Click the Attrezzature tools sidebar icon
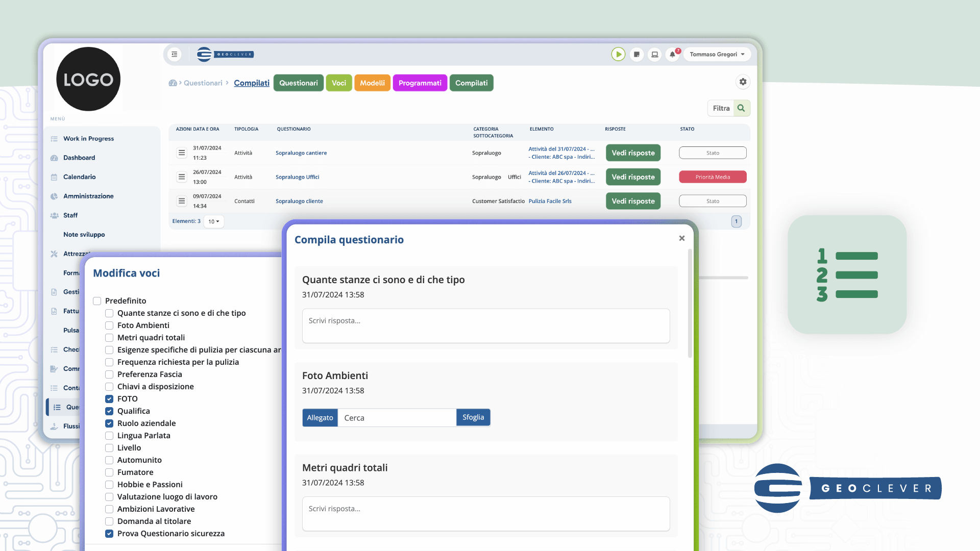This screenshot has width=980, height=551. 54,254
